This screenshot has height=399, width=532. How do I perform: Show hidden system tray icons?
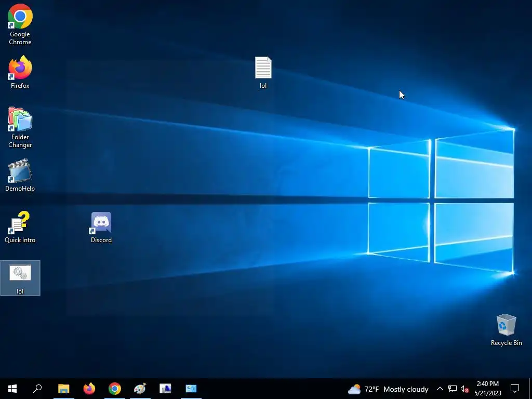click(440, 389)
